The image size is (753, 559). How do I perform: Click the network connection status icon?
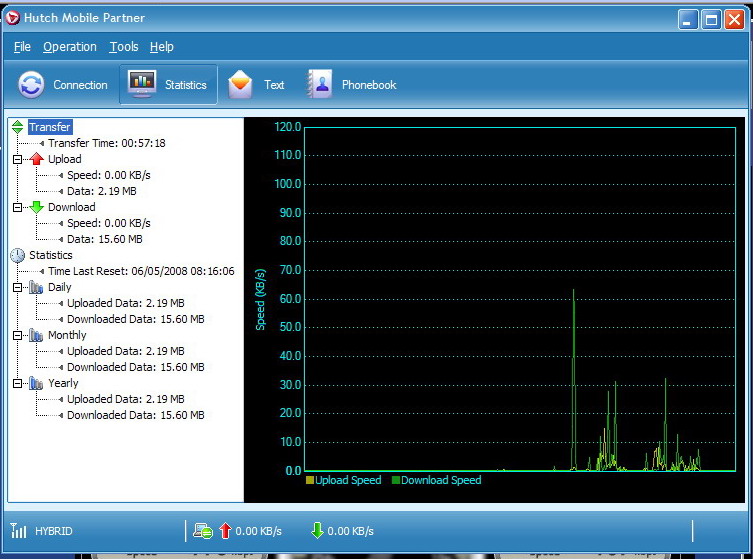pos(203,531)
